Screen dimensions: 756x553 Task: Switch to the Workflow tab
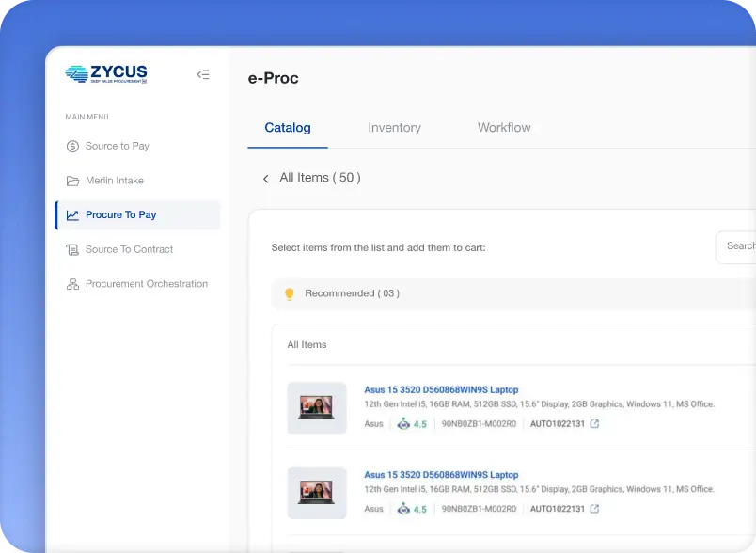[504, 128]
